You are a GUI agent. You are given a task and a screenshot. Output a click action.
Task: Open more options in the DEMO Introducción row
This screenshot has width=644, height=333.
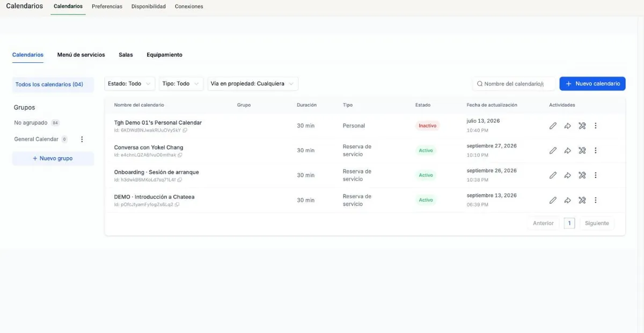[x=596, y=200]
